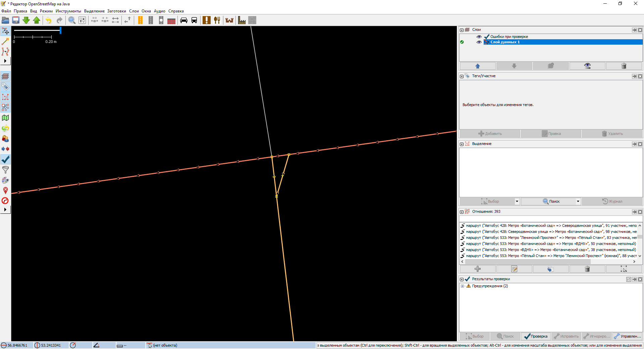Activate the improve way accuracy tool
The image size is (644, 349).
(x=5, y=51)
